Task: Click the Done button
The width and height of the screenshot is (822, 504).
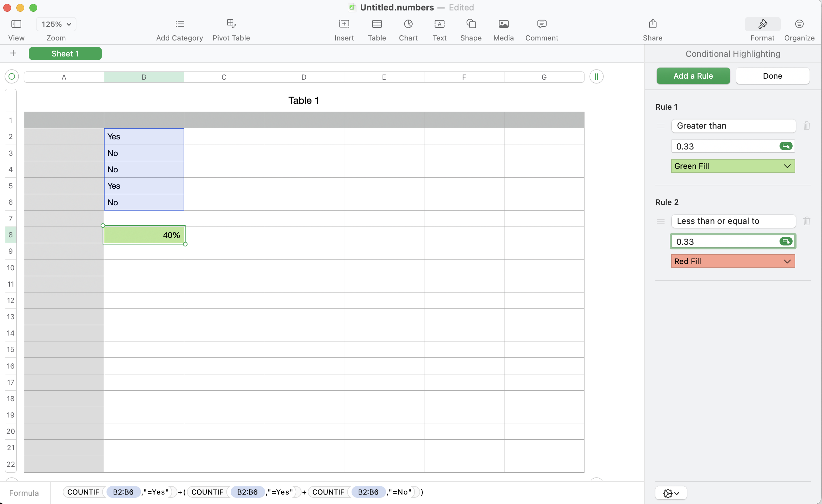Action: (x=772, y=76)
